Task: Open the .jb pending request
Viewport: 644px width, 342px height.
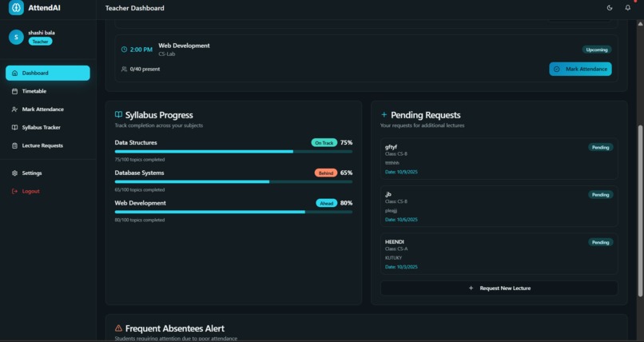Action: click(499, 206)
